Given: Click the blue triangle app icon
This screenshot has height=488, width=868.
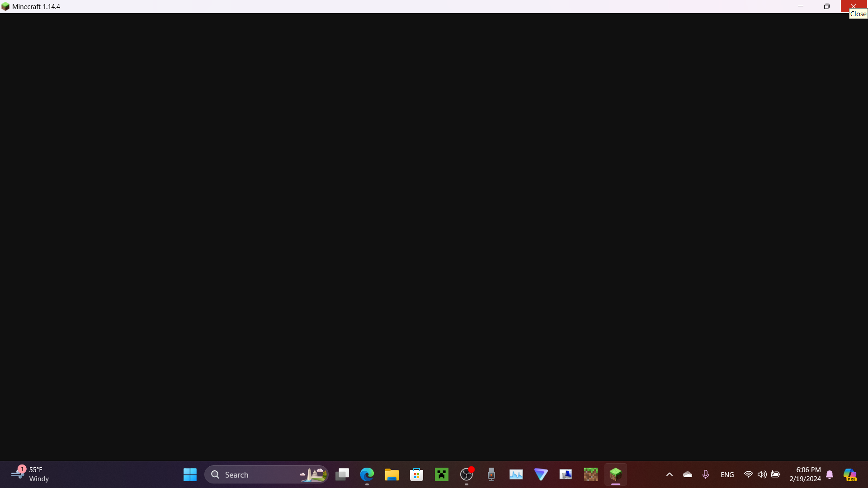Looking at the screenshot, I should (x=541, y=474).
